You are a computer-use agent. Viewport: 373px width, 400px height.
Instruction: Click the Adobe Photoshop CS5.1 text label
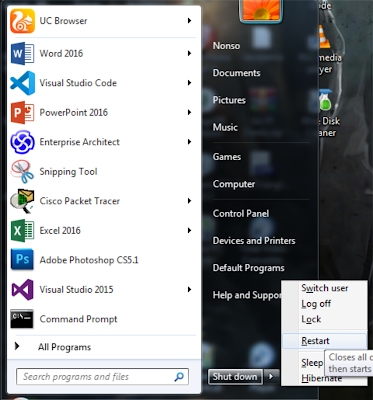[89, 260]
